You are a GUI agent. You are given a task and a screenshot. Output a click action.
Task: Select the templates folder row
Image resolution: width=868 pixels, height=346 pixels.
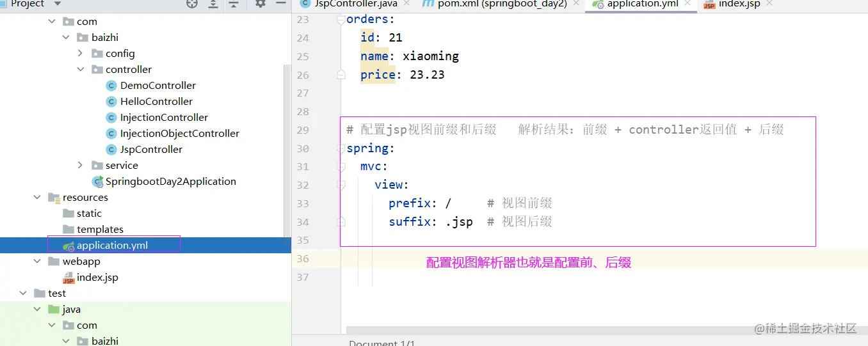(100, 230)
